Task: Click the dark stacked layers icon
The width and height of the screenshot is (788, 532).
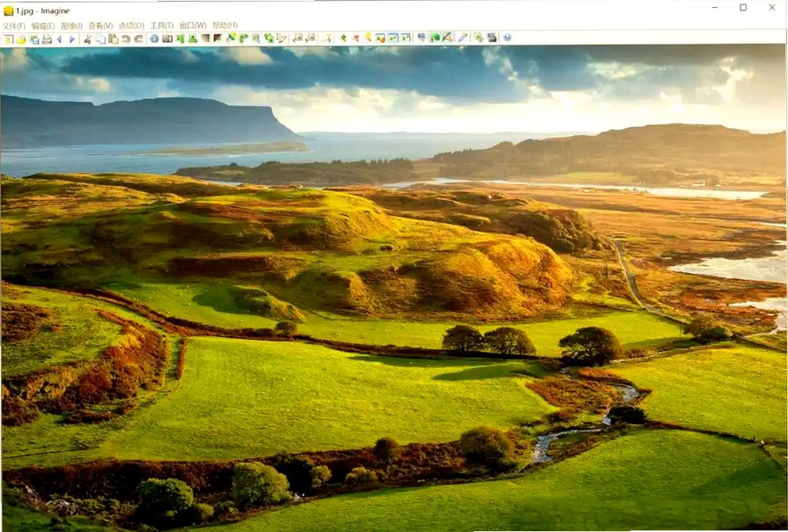Action: (492, 39)
